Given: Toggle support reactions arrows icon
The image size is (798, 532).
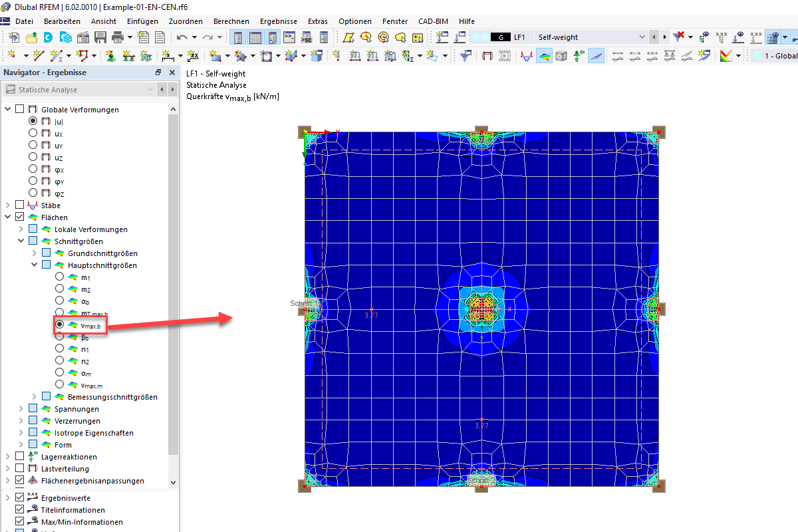Looking at the screenshot, I should point(579,57).
